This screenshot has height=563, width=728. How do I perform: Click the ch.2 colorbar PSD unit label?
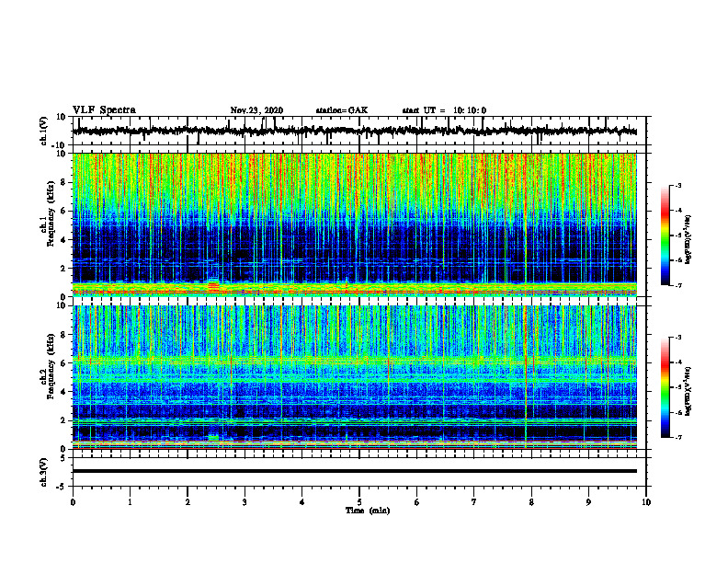[x=688, y=391]
